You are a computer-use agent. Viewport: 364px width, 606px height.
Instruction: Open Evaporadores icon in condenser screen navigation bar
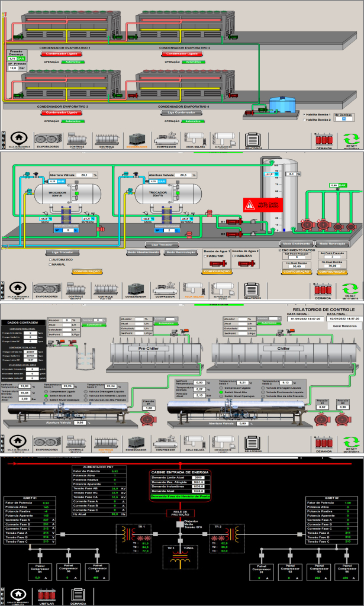click(x=47, y=140)
